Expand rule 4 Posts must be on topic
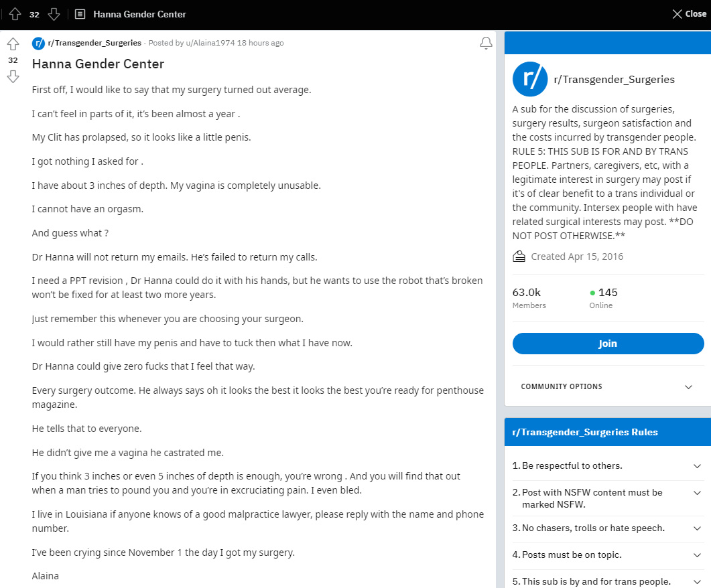Viewport: 711px width, 588px height. point(607,555)
